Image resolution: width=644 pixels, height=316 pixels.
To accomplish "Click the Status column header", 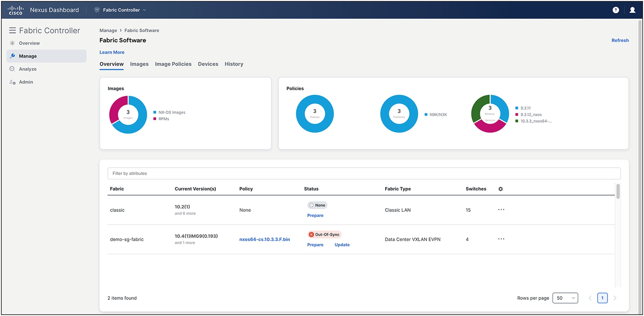I will [x=311, y=189].
